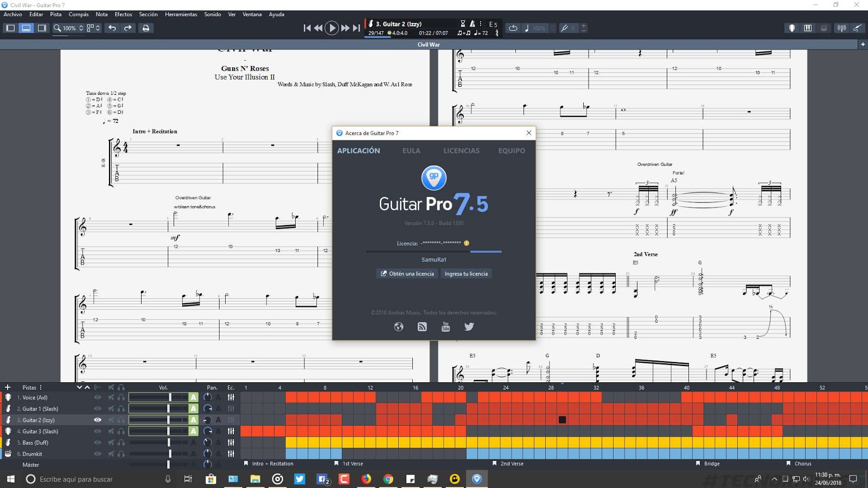Screen dimensions: 868x488
Task: Click the license warning info icon
Action: pos(467,243)
